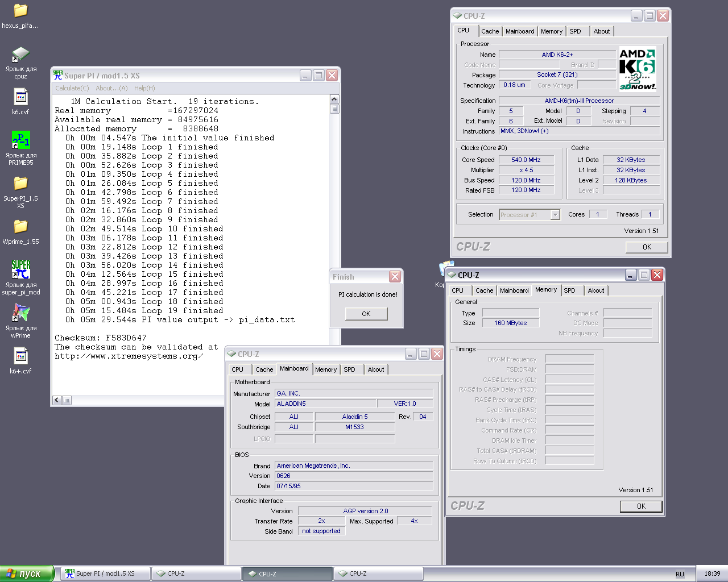Launch the PRIME95 shortcut icon

tap(21, 140)
